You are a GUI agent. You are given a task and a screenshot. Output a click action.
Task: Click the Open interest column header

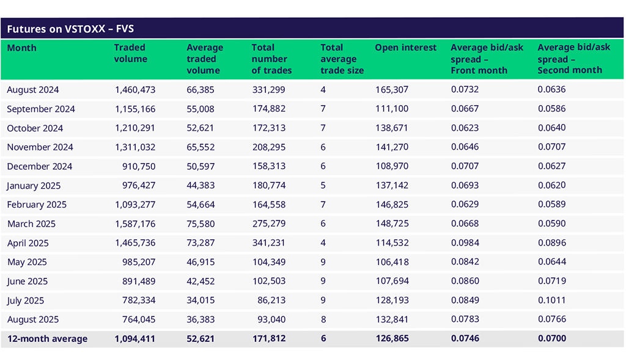(x=405, y=48)
